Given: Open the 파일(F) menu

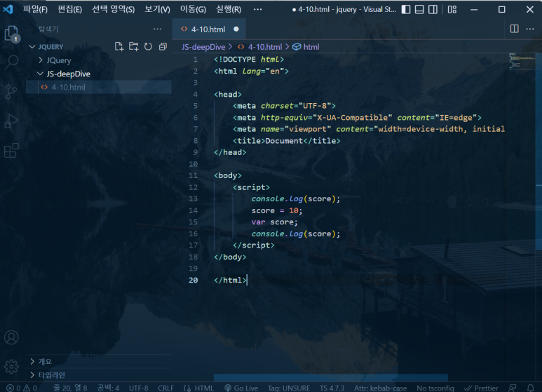Looking at the screenshot, I should [35, 9].
